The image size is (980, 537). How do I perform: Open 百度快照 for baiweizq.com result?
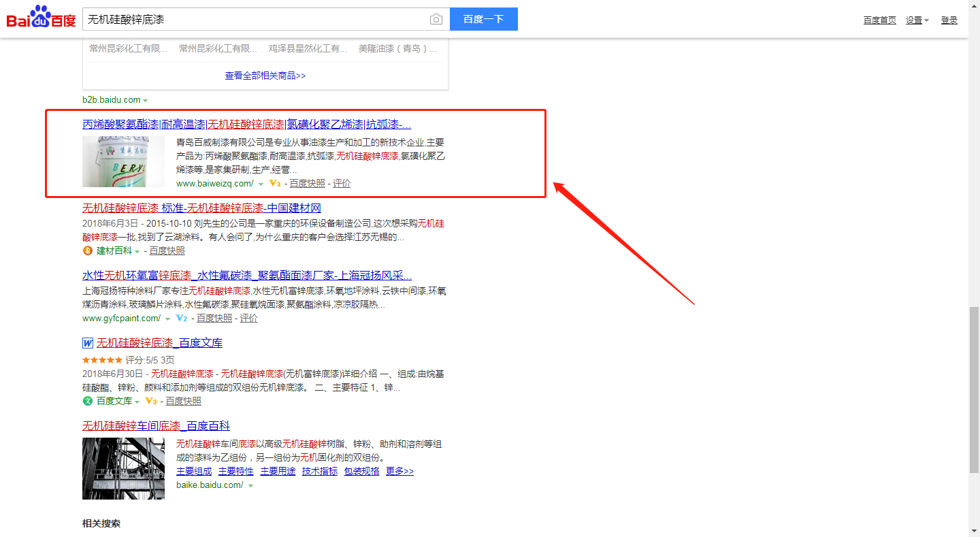(307, 183)
